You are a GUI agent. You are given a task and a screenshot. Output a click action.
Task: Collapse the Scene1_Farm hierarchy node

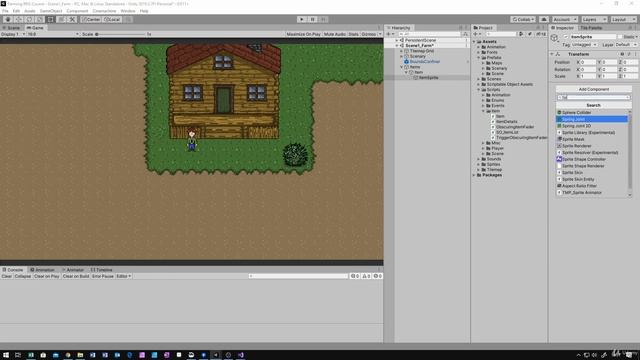[397, 46]
